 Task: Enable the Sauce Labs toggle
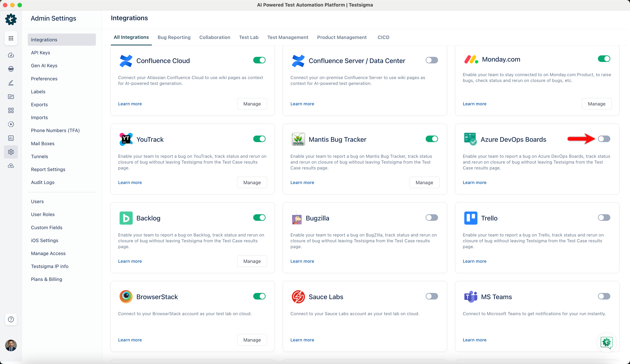coord(431,296)
